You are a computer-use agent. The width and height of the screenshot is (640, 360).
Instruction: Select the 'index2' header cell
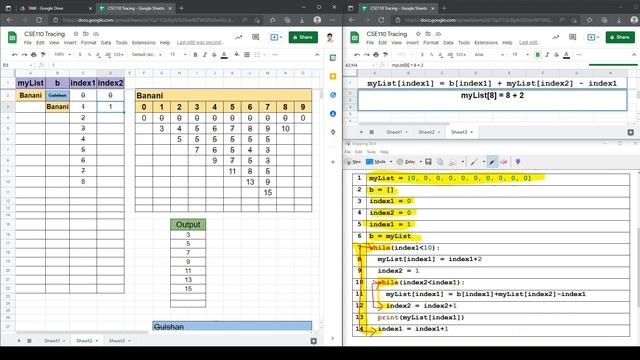(111, 83)
